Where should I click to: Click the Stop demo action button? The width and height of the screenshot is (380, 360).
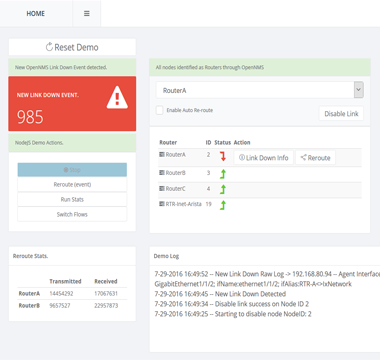[72, 170]
